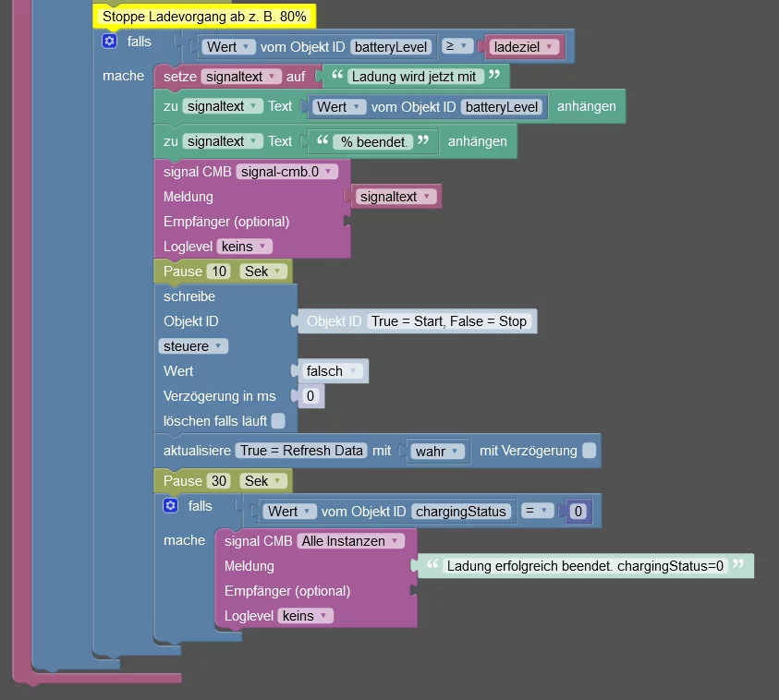Click the 'True = Refresh Data' object field
779x700 pixels.
pos(301,451)
